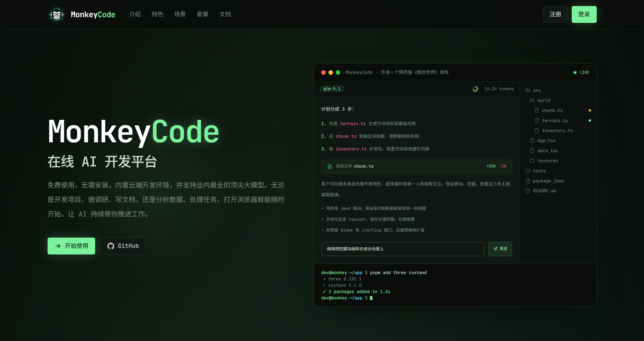Click the +126 additions count
Viewport: 644px width, 341px height.
(491, 166)
